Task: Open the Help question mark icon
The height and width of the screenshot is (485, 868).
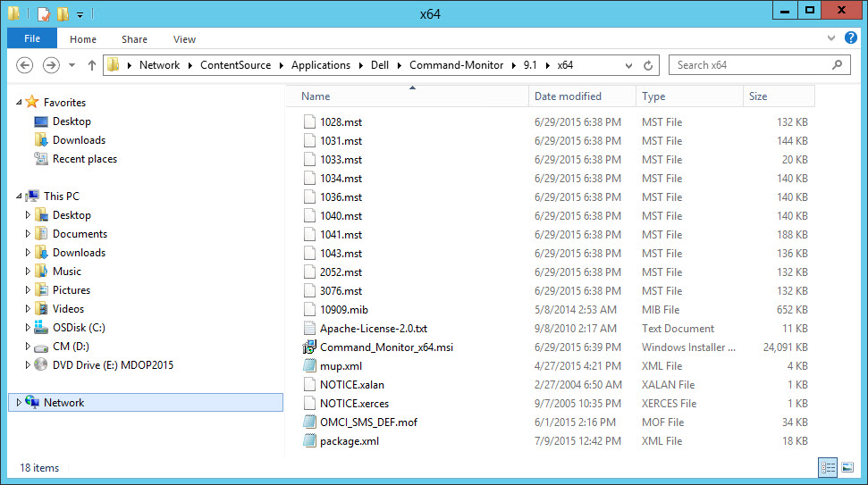Action: pyautogui.click(x=851, y=38)
